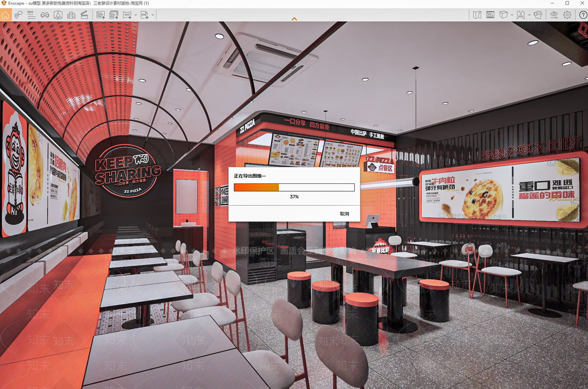Open collaborative annotations (pin and speech bubble)
This screenshot has height=389, width=588.
(x=18, y=15)
